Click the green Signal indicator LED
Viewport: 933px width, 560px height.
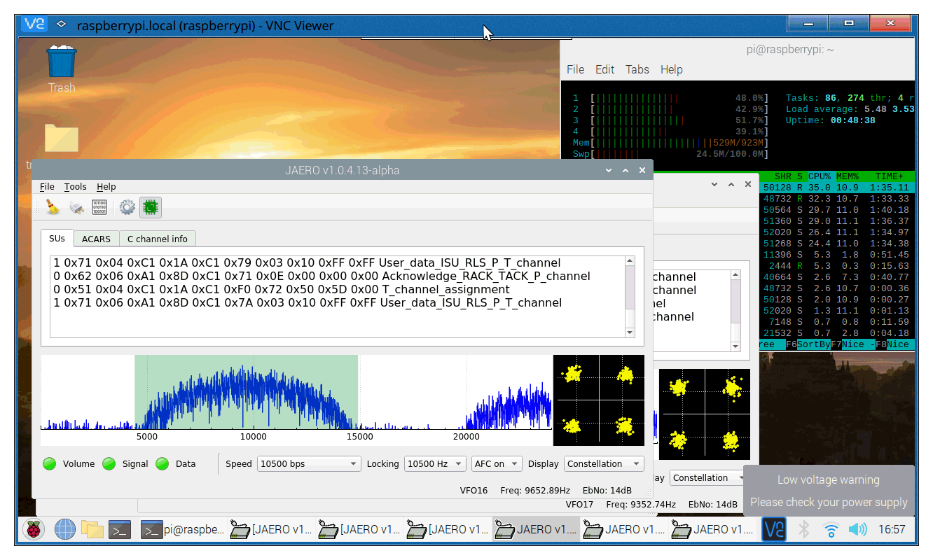tap(109, 463)
